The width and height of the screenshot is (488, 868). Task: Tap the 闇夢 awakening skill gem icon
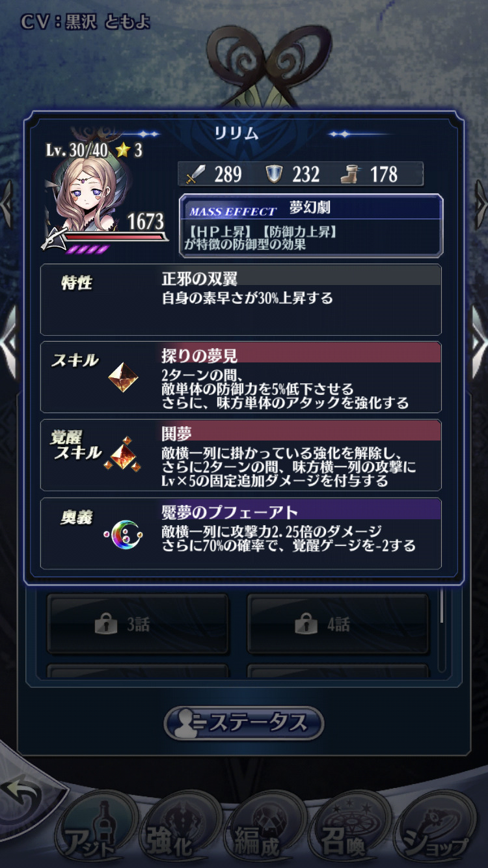click(124, 455)
